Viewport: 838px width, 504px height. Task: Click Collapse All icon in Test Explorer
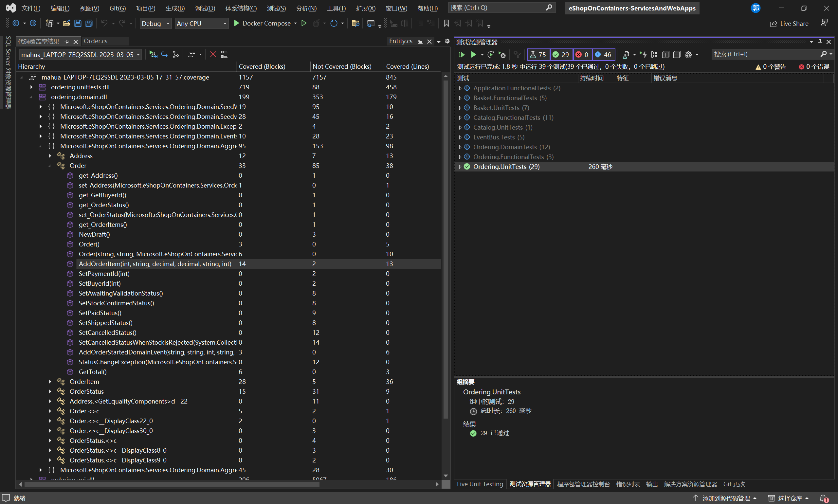[676, 55]
